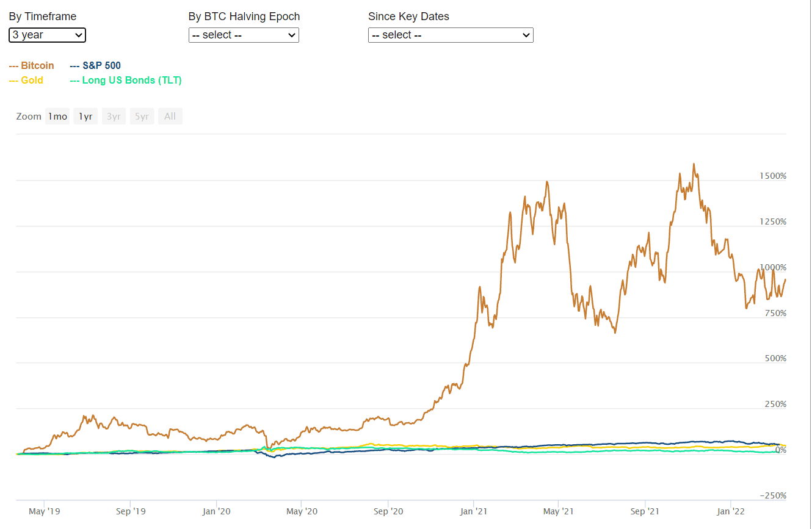The image size is (812, 529).
Task: Click the Bitcoin line's highest peak above 1500%
Action: tap(694, 164)
